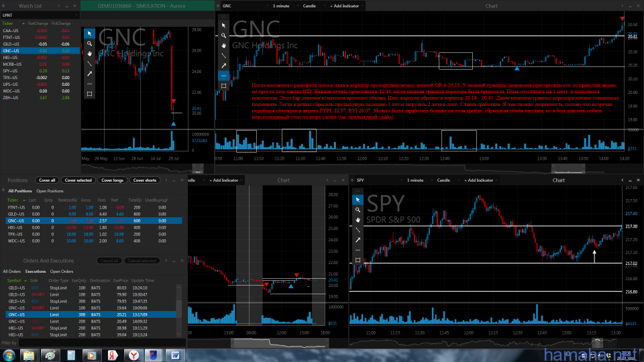
Task: Activate the pointer cursor tool in the SPY chart
Action: (x=358, y=199)
